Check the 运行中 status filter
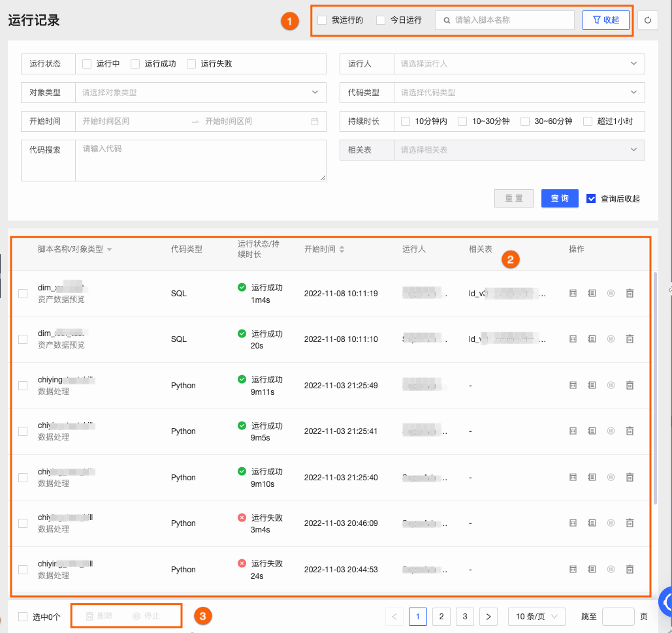 87,64
